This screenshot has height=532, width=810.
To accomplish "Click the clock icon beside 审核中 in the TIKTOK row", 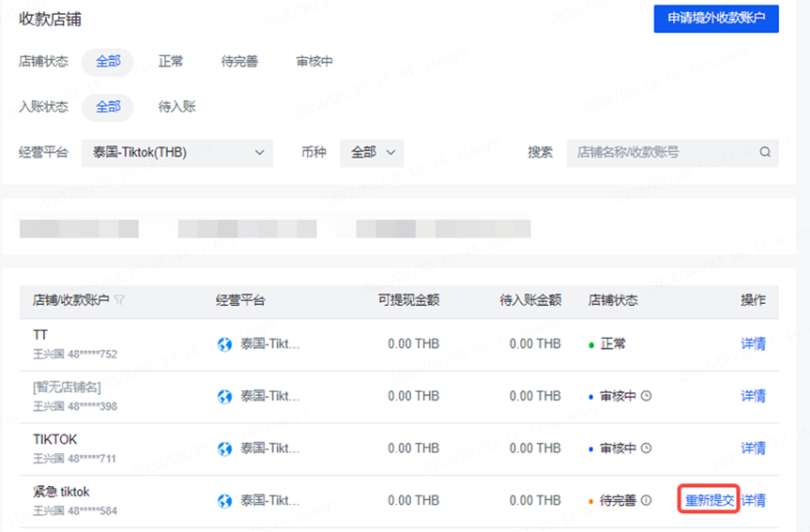I will click(647, 448).
